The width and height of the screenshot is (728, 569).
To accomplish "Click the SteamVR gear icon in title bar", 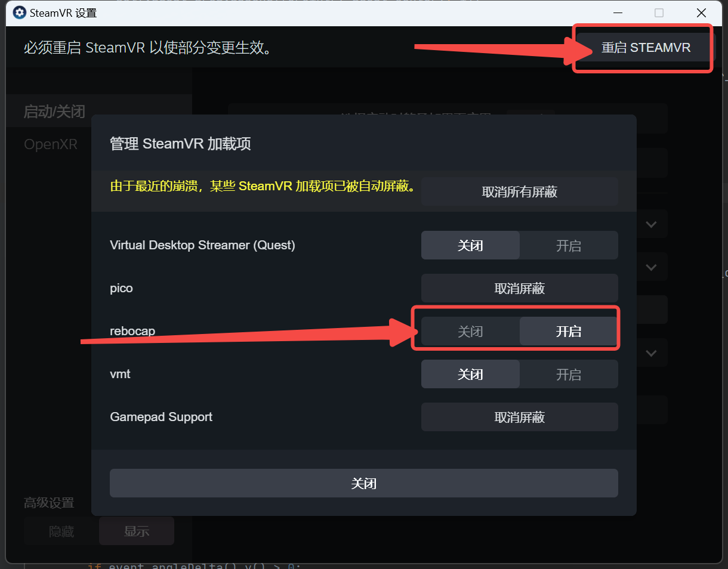I will point(20,13).
